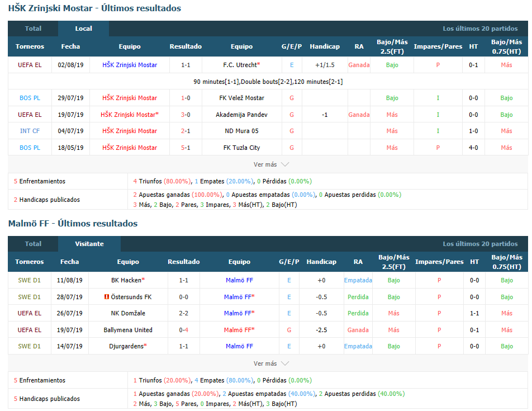Click INT CF tournament in ND Mura 05 row
The width and height of the screenshot is (532, 411).
click(x=30, y=131)
